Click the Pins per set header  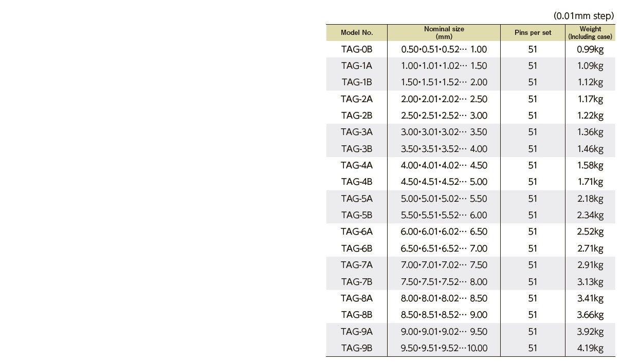pos(533,33)
